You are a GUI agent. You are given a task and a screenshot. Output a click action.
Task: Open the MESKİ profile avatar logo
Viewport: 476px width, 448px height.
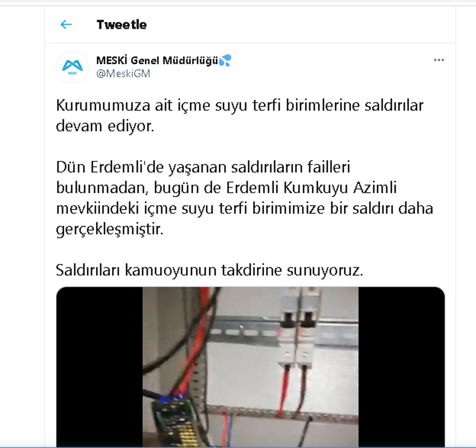click(x=73, y=67)
